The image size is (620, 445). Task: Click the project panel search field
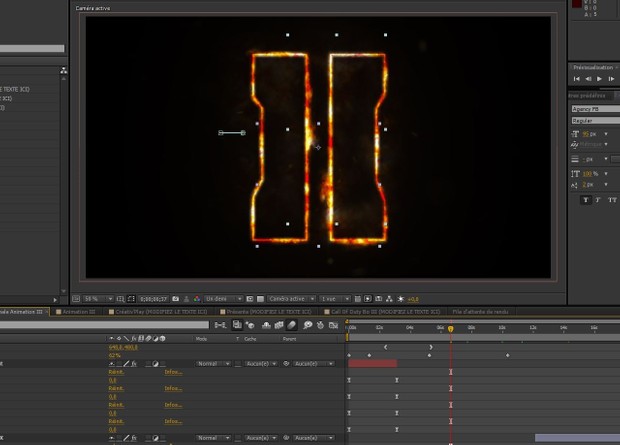point(32,48)
